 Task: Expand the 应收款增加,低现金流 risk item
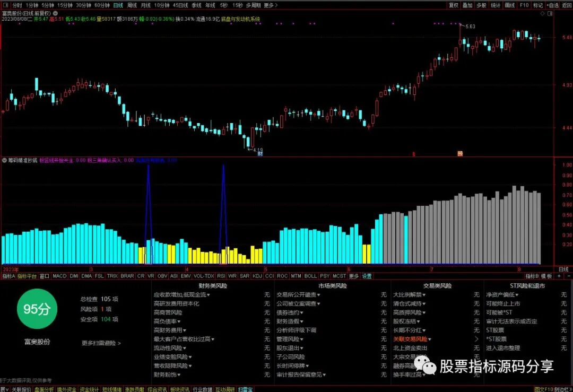[181, 295]
